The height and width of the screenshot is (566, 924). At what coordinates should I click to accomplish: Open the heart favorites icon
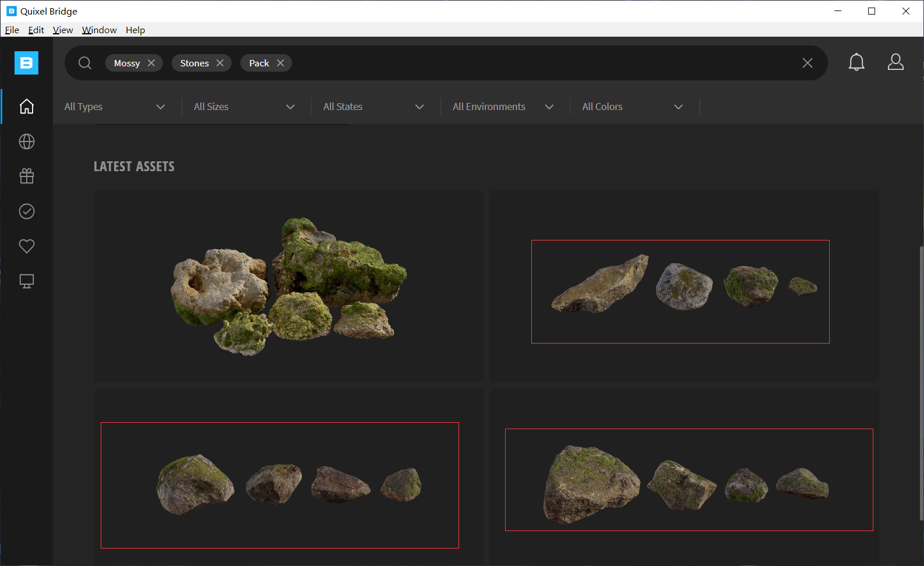[x=27, y=246]
